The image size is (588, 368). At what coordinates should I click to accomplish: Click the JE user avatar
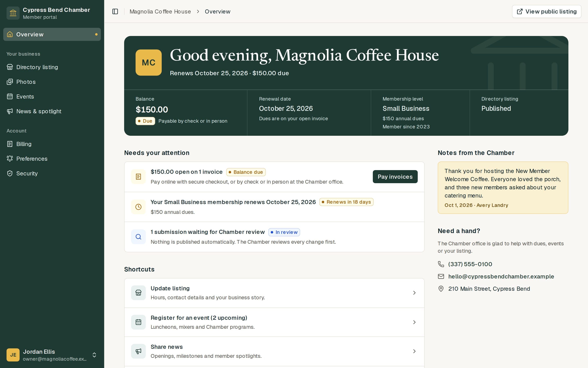(13, 355)
